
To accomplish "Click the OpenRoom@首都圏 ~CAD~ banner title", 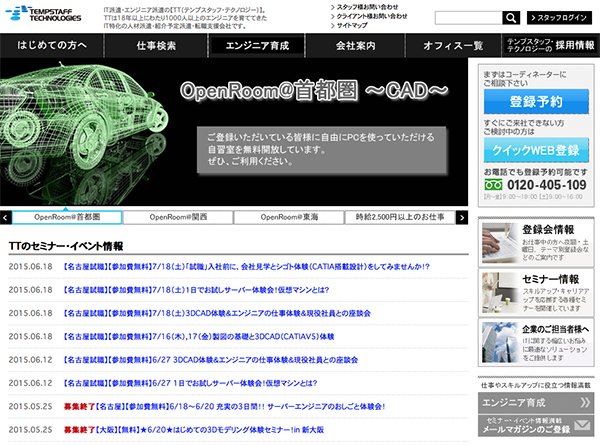I will [314, 91].
